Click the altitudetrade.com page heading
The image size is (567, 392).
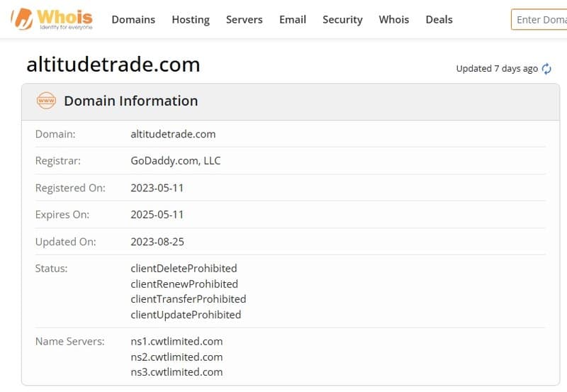coord(113,65)
